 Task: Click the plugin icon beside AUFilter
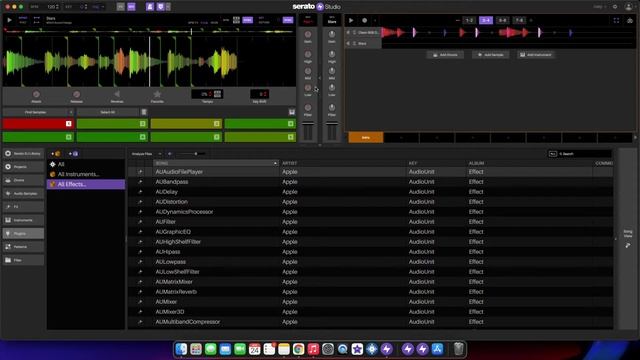coord(140,222)
